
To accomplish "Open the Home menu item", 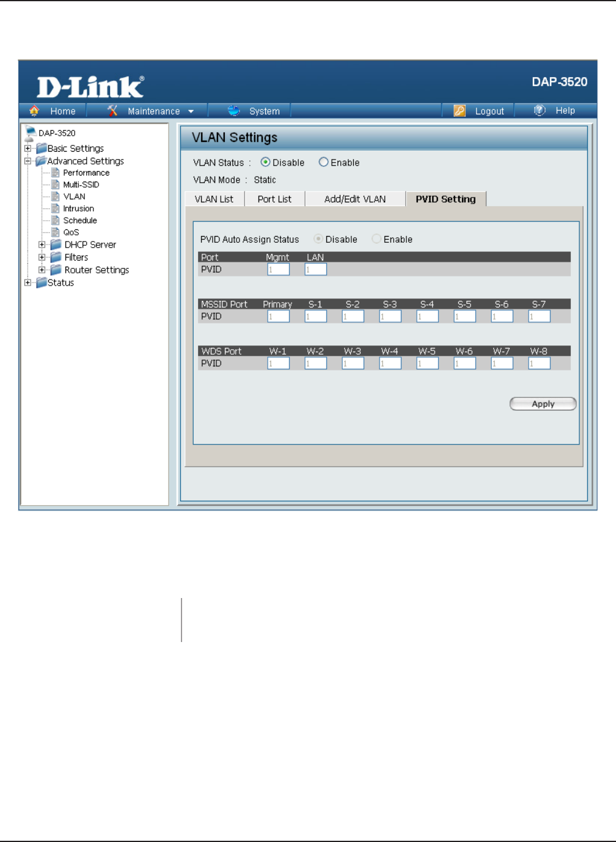I will pos(63,111).
